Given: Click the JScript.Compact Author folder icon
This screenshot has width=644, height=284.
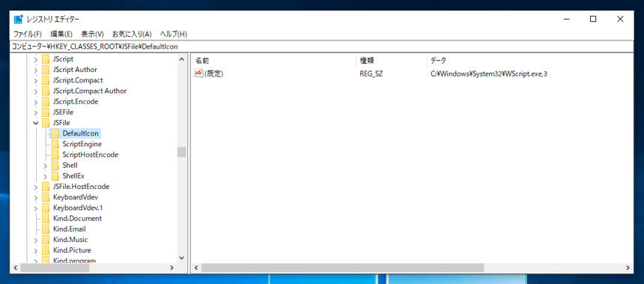Looking at the screenshot, I should (46, 91).
